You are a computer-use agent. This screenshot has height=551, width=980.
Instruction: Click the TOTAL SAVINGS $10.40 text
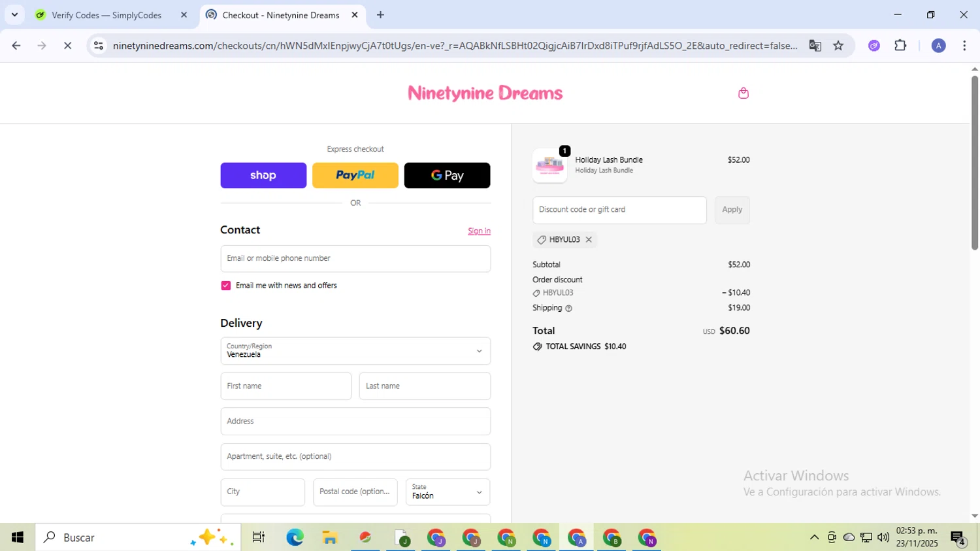pyautogui.click(x=585, y=347)
